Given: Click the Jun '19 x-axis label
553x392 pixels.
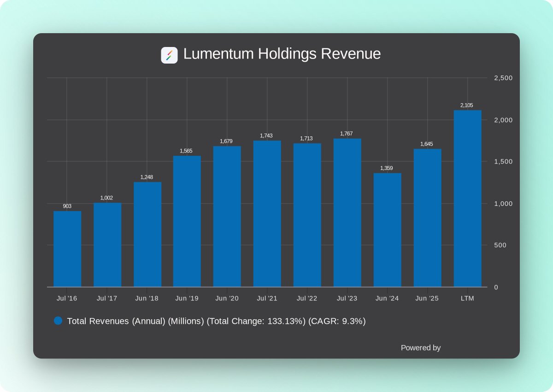Looking at the screenshot, I should (187, 298).
